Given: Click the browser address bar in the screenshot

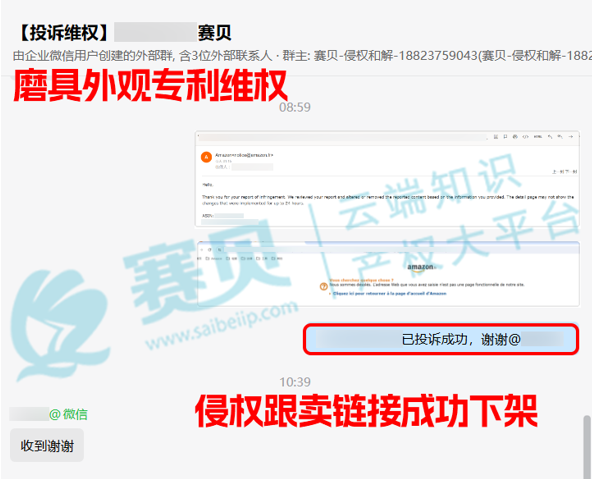Looking at the screenshot, I should (x=400, y=250).
